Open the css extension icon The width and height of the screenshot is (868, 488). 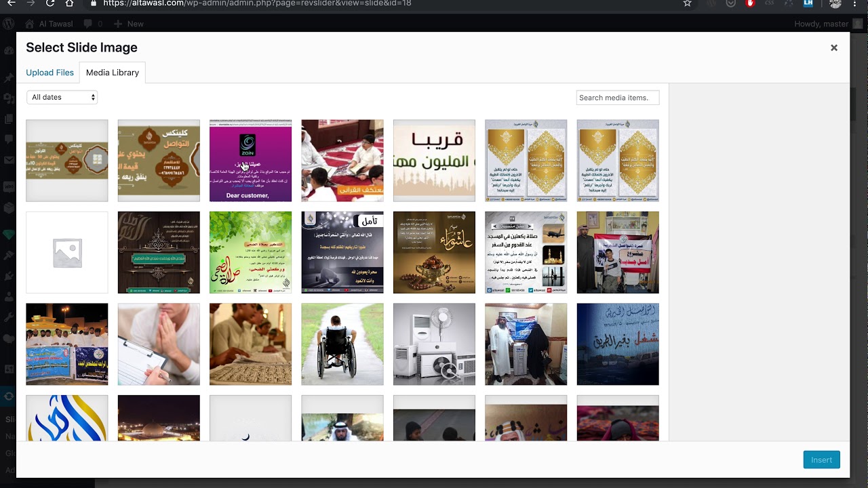(x=769, y=3)
